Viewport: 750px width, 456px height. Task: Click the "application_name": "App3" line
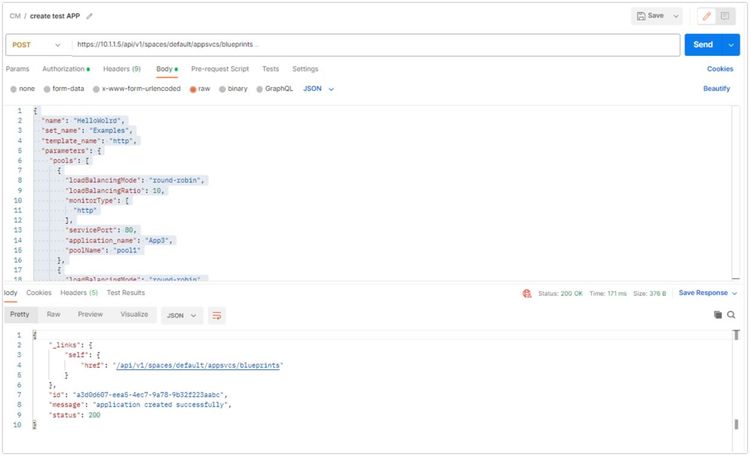(x=119, y=241)
